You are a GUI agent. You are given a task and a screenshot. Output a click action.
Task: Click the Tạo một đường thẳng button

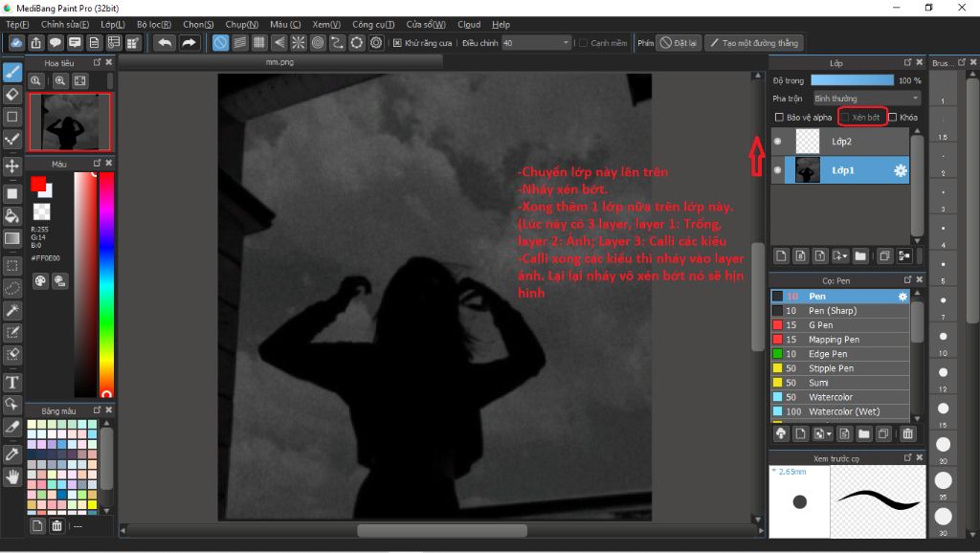point(754,43)
